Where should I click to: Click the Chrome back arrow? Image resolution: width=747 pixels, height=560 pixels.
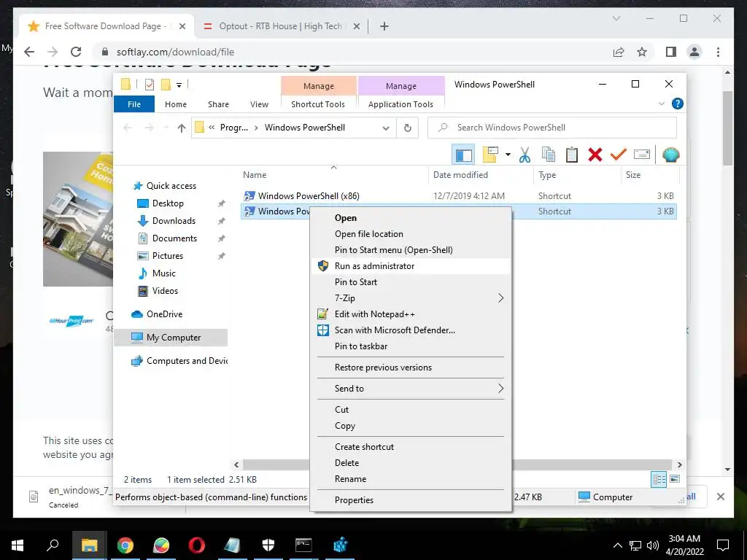29,52
